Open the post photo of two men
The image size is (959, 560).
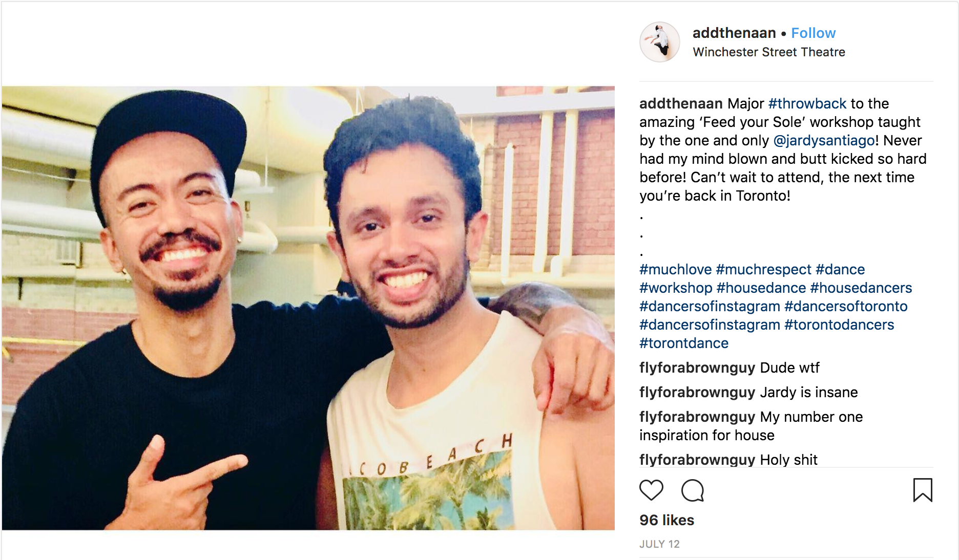point(308,308)
